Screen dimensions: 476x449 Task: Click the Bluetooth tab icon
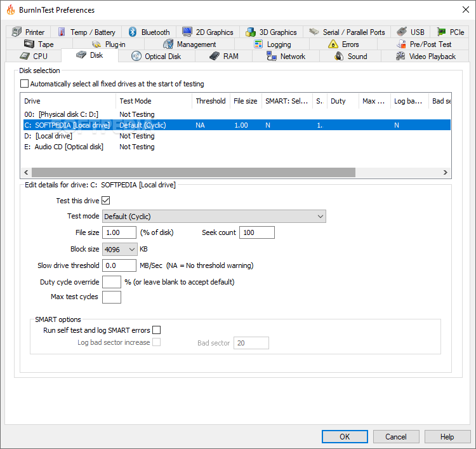[133, 32]
